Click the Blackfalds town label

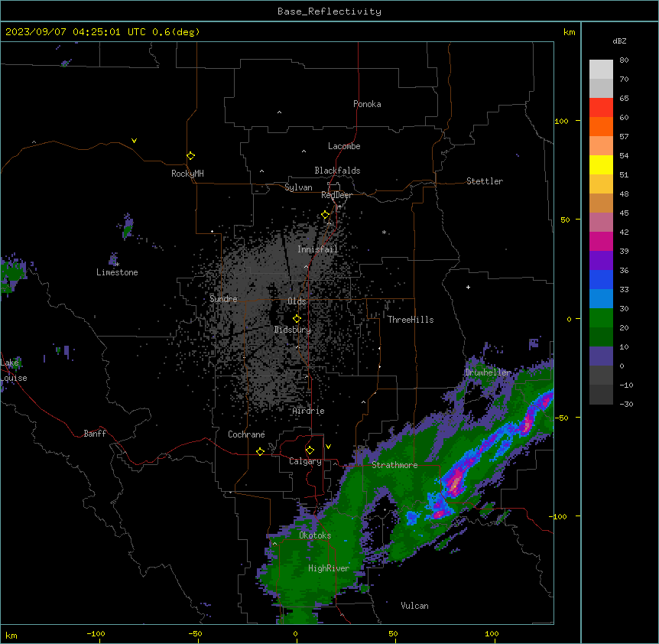pyautogui.click(x=337, y=171)
